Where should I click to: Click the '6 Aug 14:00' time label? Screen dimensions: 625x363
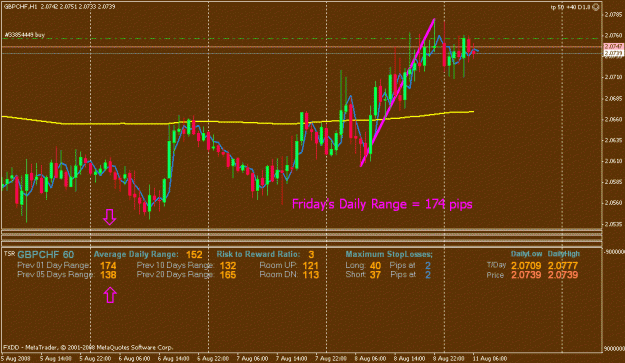(174, 359)
